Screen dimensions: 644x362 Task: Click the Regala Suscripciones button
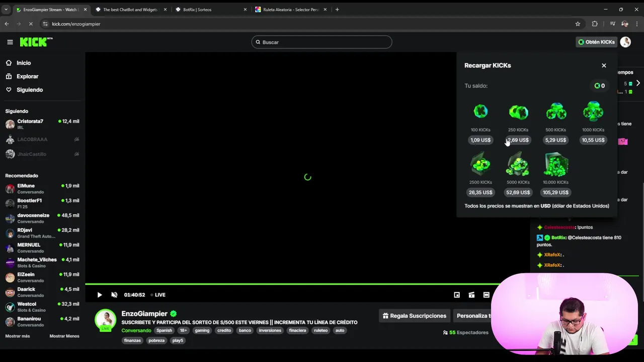(x=415, y=316)
